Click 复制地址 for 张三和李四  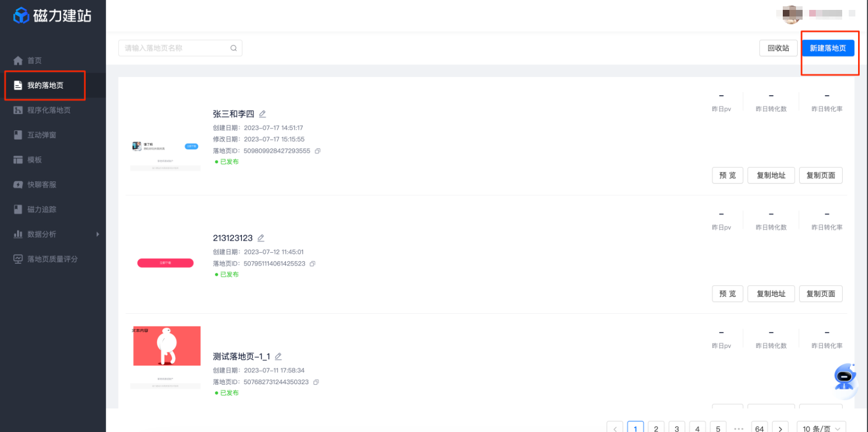[x=771, y=175]
